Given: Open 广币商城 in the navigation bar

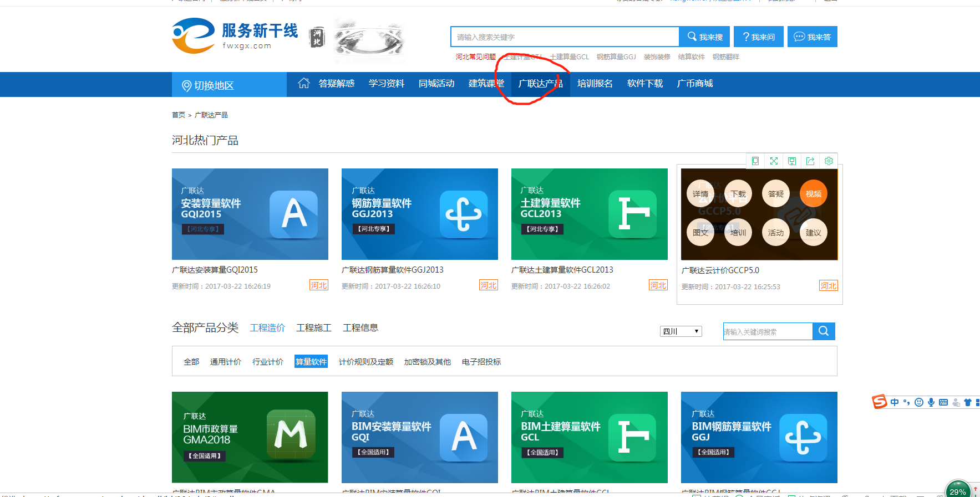Looking at the screenshot, I should [695, 83].
